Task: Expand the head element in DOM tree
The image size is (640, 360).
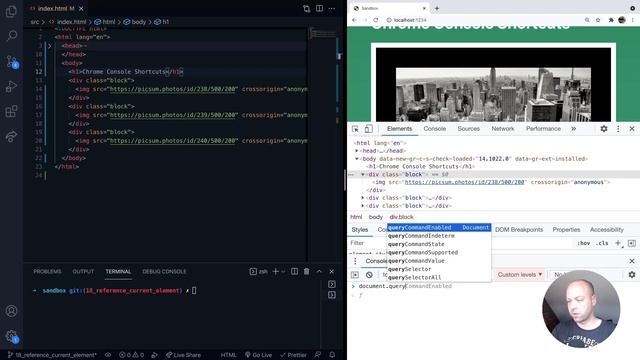Action: click(x=357, y=151)
